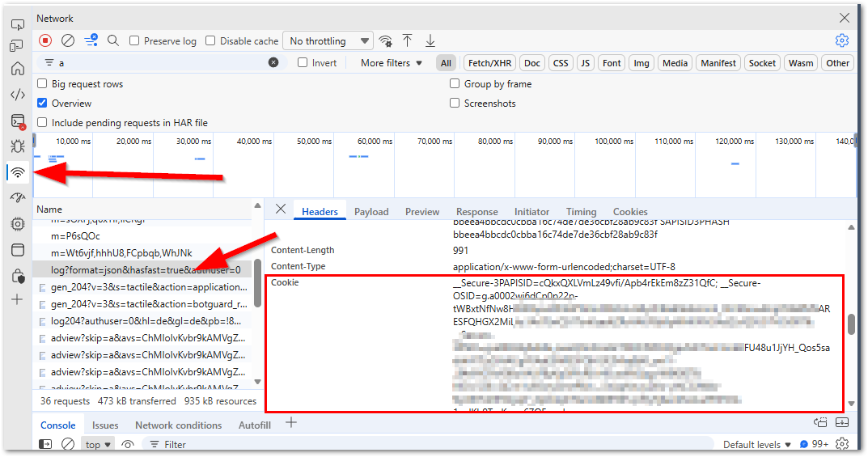Select Inspect element tool in sidebar
The height and width of the screenshot is (457, 868).
[x=18, y=25]
